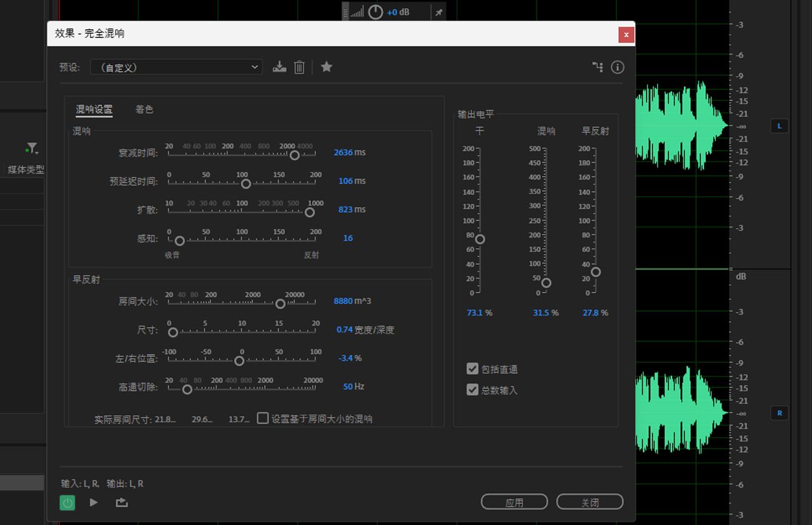Toggle the L channel button
The width and height of the screenshot is (812, 525).
pyautogui.click(x=780, y=126)
